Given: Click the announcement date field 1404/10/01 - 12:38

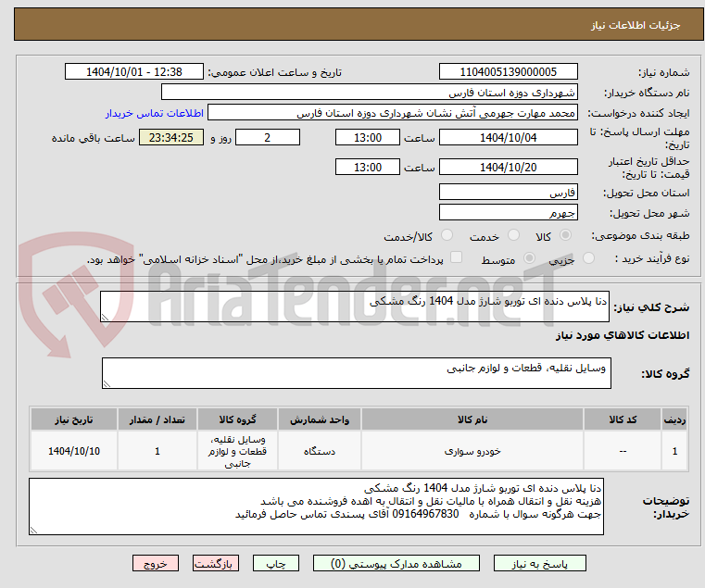Looking at the screenshot, I should (134, 71).
